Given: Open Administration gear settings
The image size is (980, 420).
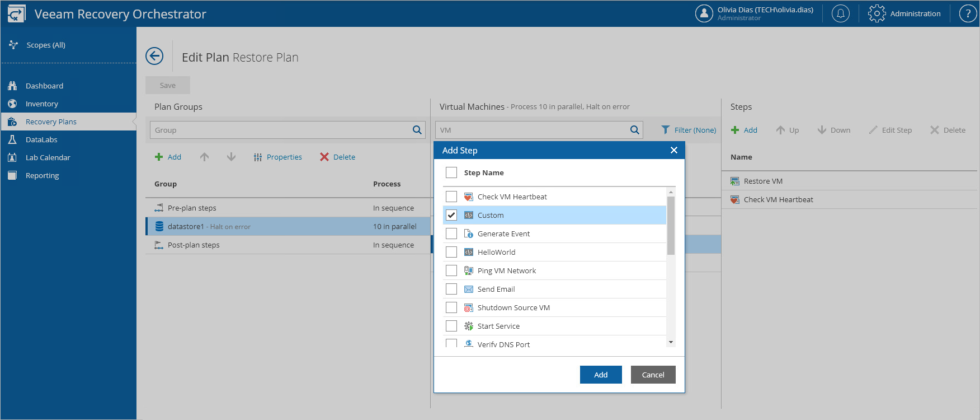Looking at the screenshot, I should pyautogui.click(x=904, y=13).
